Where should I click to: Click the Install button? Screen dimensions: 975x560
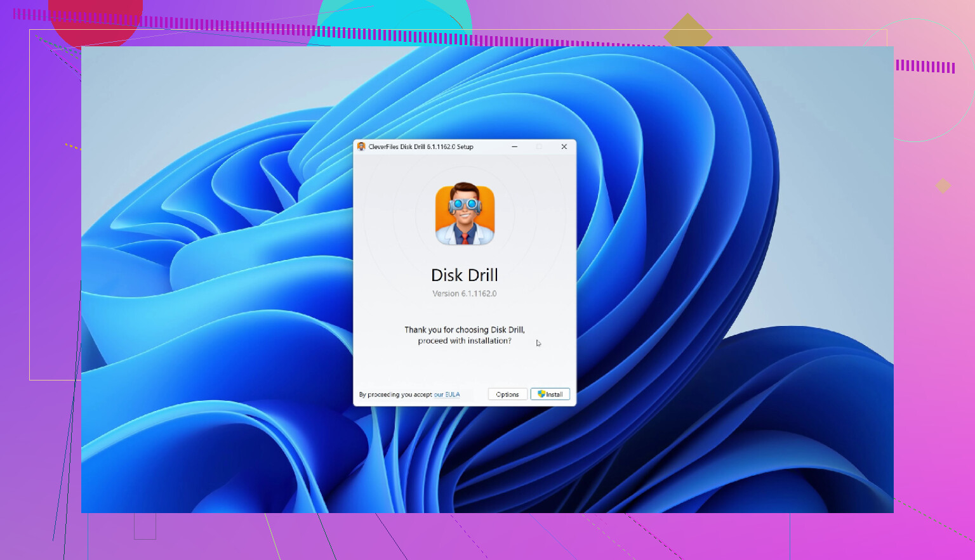point(550,394)
